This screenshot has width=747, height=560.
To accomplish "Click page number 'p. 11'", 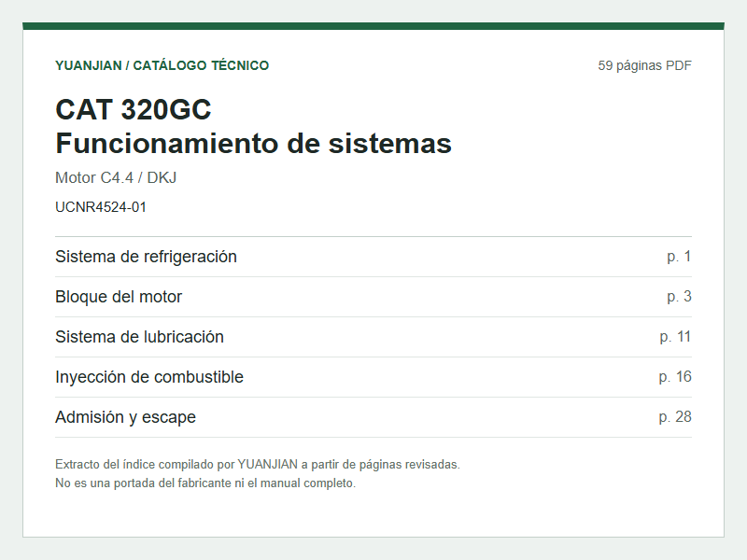I will point(675,337).
